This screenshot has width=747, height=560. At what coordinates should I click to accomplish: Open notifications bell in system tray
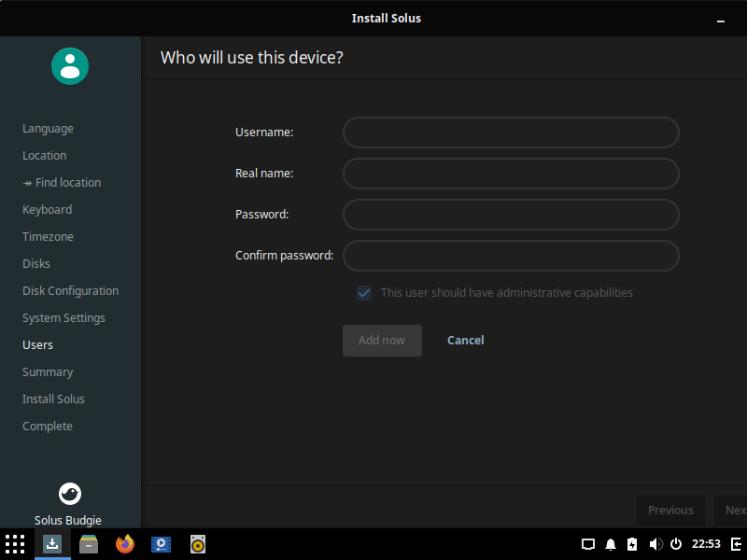(x=611, y=544)
